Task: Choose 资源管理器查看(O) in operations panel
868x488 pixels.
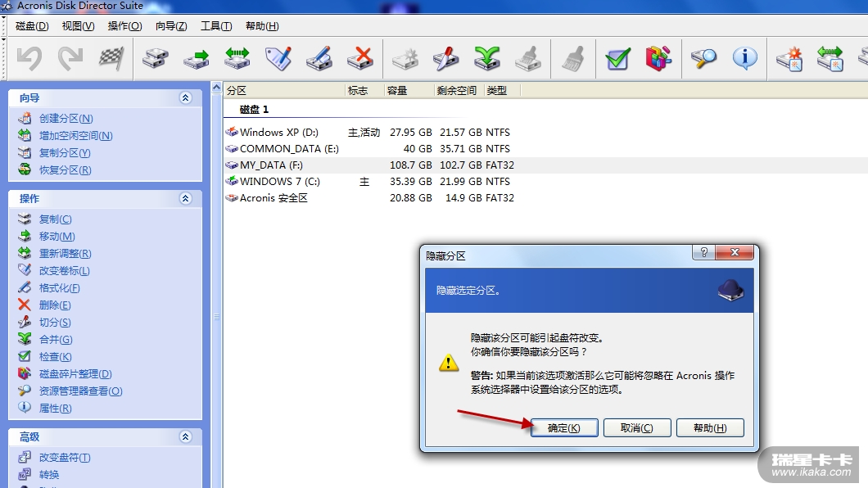Action: tap(81, 391)
